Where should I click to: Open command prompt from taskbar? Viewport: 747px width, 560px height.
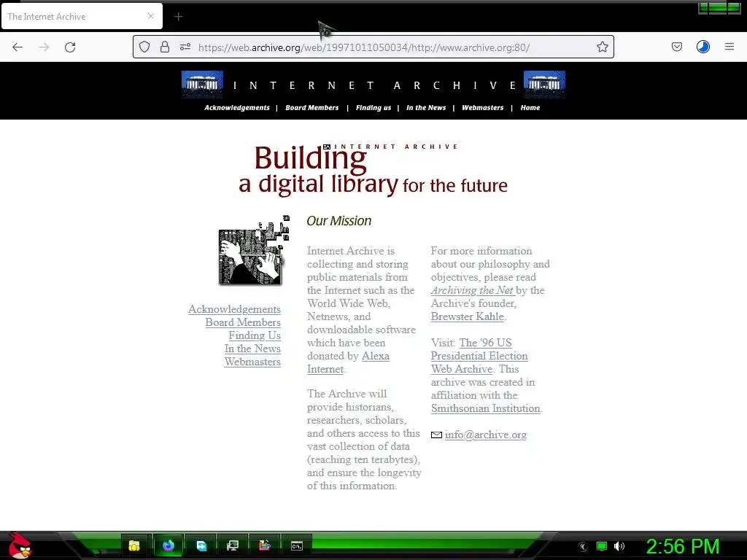click(297, 545)
